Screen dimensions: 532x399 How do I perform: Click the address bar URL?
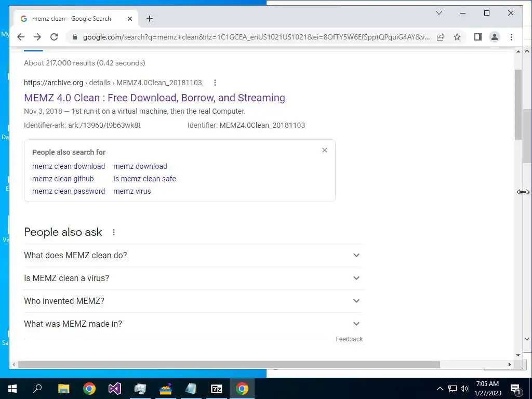point(256,37)
